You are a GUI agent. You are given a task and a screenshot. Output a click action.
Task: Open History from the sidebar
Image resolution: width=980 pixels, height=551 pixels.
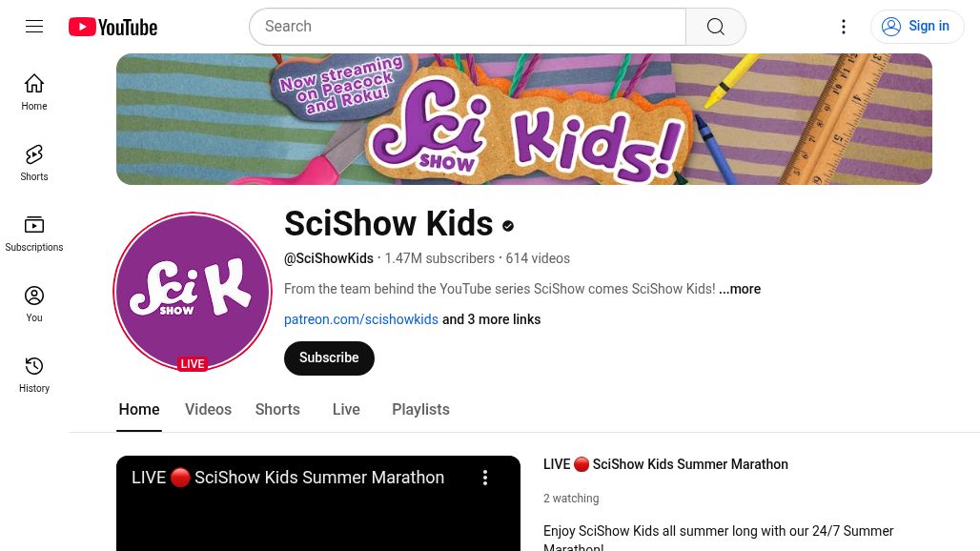pyautogui.click(x=34, y=375)
